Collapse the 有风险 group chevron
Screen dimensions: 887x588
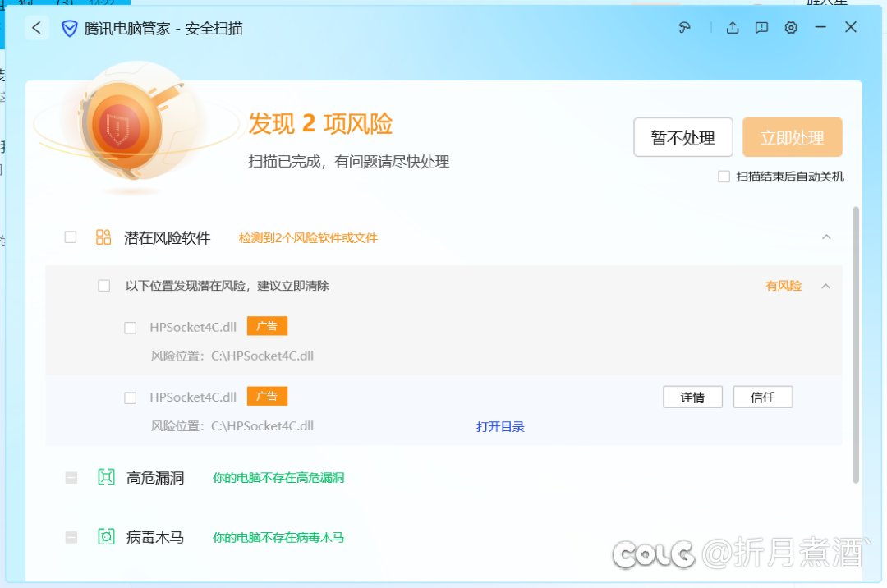[x=826, y=286]
